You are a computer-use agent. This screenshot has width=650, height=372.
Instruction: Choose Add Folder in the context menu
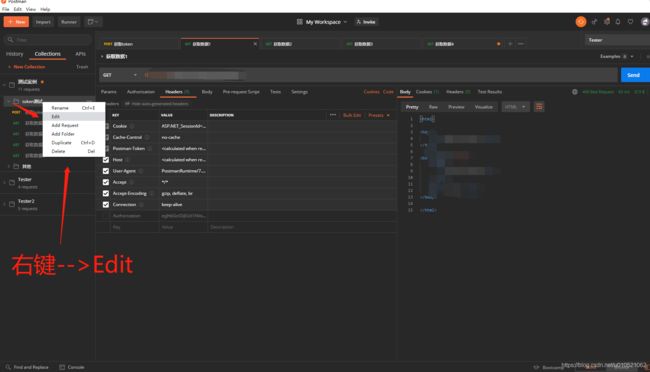[x=74, y=134]
